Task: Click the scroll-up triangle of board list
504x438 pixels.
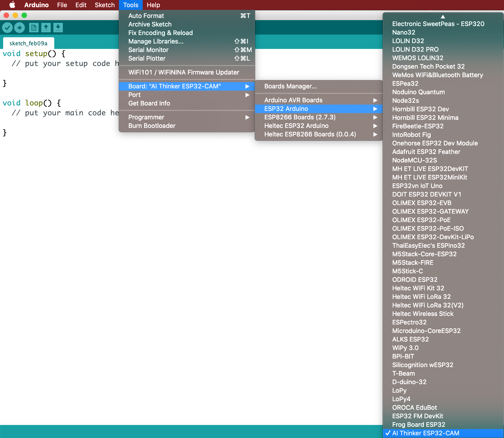Action: click(x=443, y=17)
